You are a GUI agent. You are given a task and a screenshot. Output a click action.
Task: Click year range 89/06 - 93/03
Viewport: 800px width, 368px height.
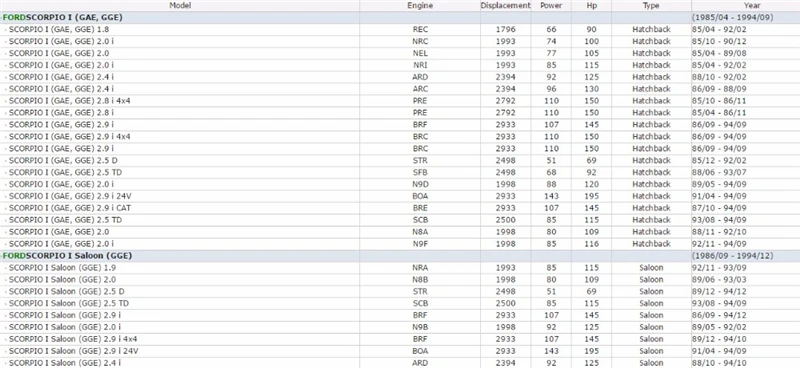[719, 280]
